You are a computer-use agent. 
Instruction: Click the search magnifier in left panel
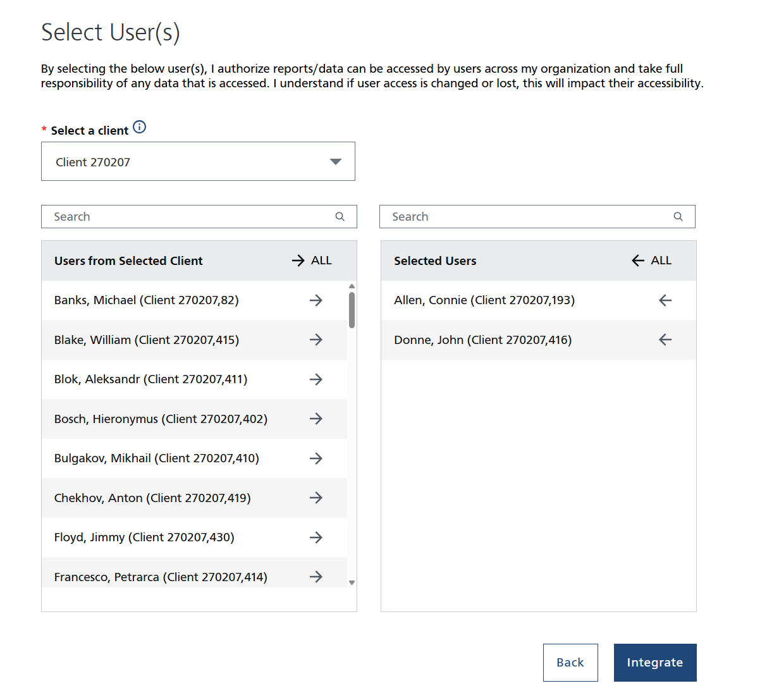[340, 216]
